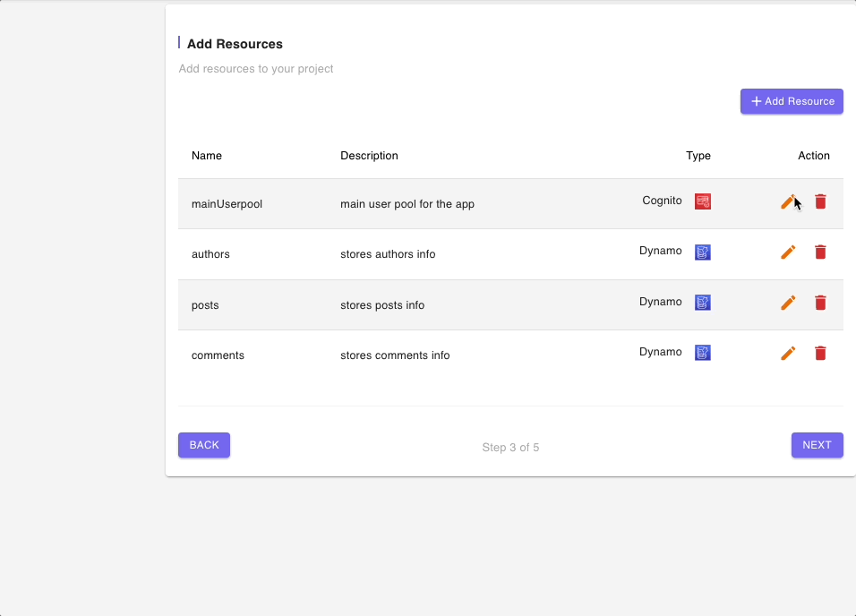Click 'stores comments info' description
The image size is (856, 616).
pyautogui.click(x=395, y=355)
